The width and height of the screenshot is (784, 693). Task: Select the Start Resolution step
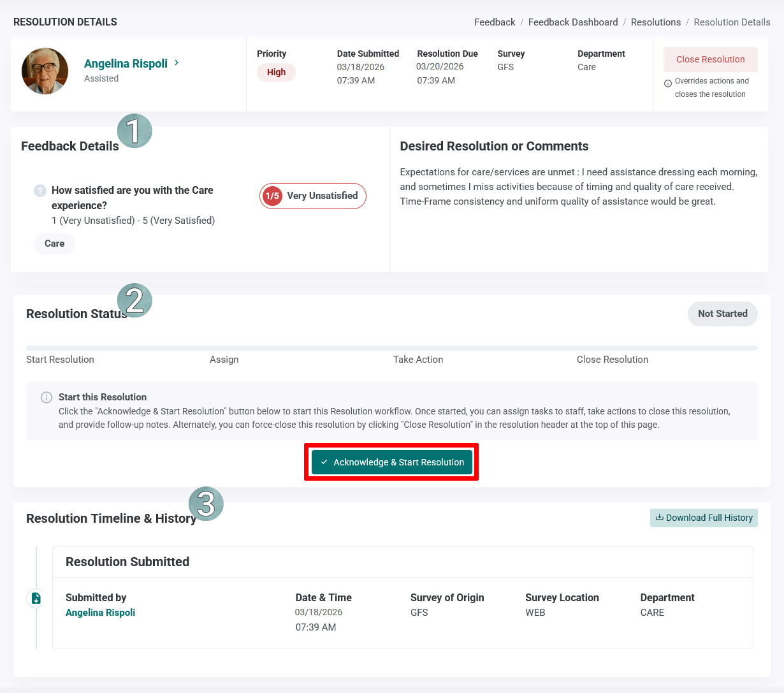tap(60, 360)
